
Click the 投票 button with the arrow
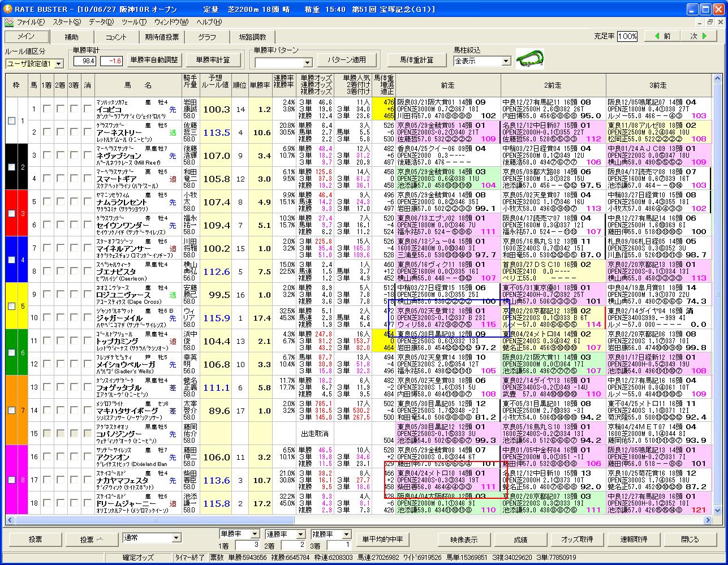click(92, 539)
